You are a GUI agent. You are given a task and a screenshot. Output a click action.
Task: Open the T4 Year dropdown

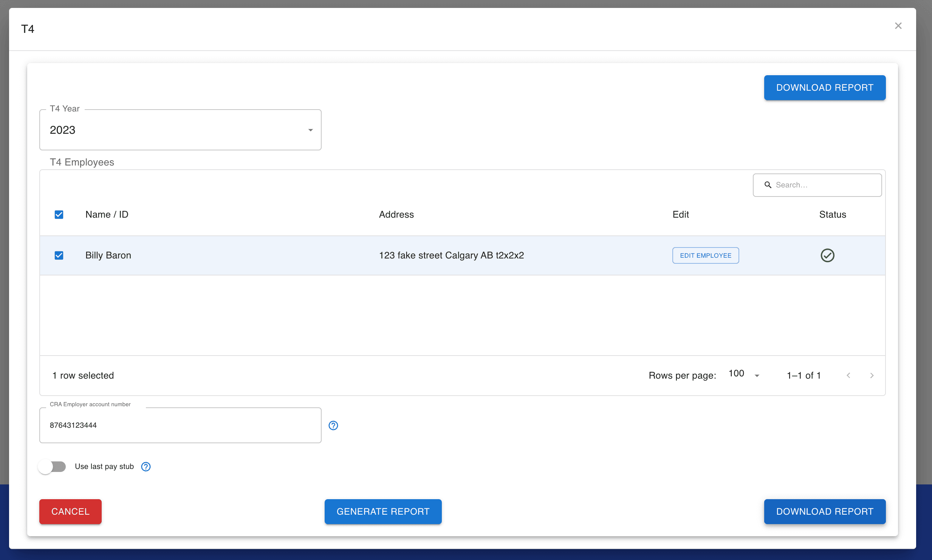(x=180, y=130)
